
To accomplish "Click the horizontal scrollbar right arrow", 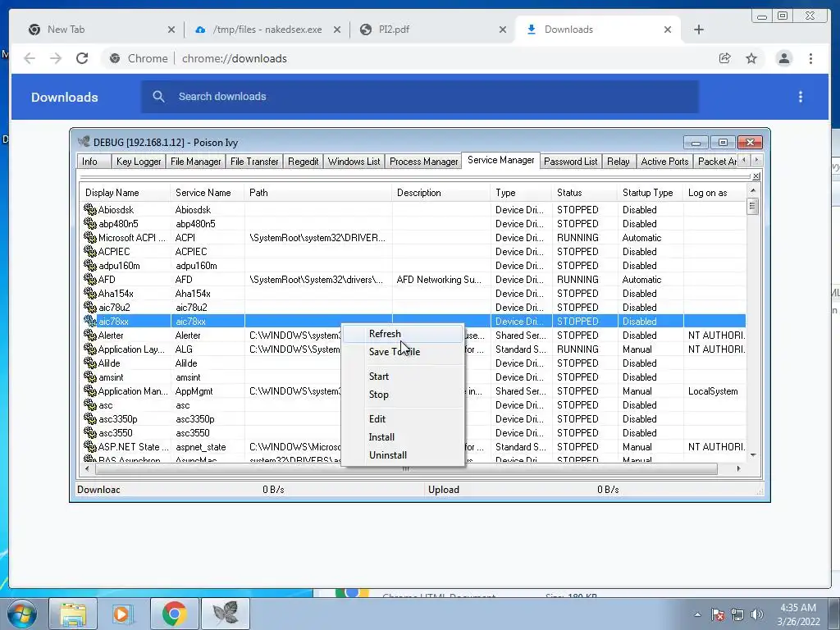I will [x=738, y=468].
